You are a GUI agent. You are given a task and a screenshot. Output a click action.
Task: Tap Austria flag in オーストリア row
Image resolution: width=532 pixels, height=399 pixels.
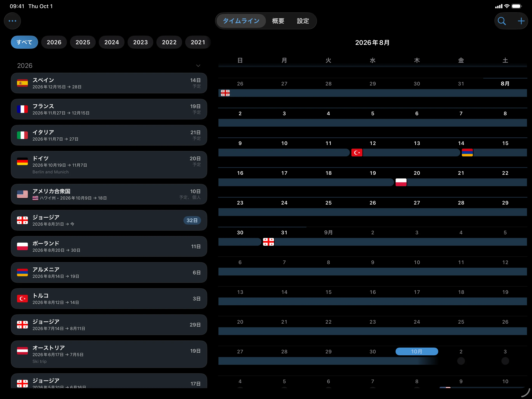tap(22, 351)
